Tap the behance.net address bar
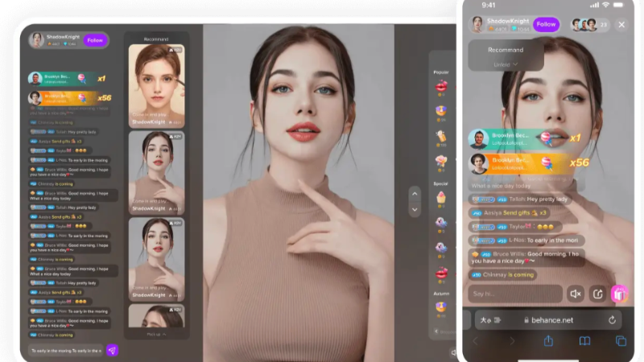644x362 pixels. 548,320
